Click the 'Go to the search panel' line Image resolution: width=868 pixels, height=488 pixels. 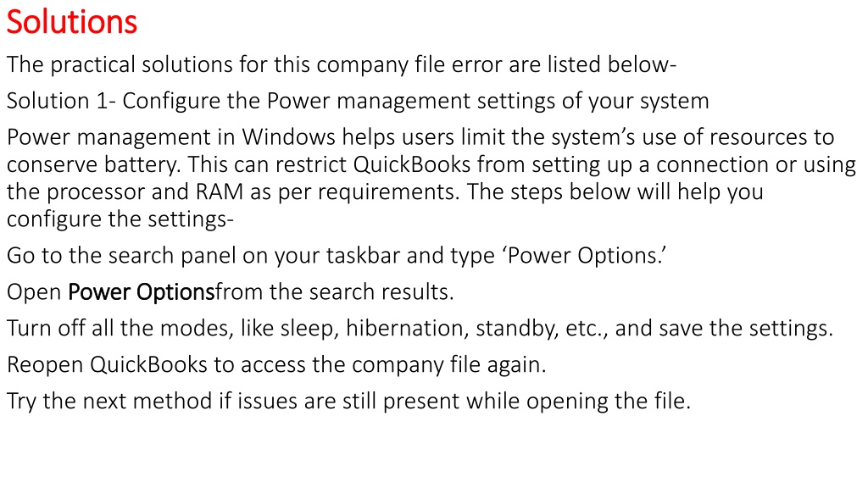(337, 256)
